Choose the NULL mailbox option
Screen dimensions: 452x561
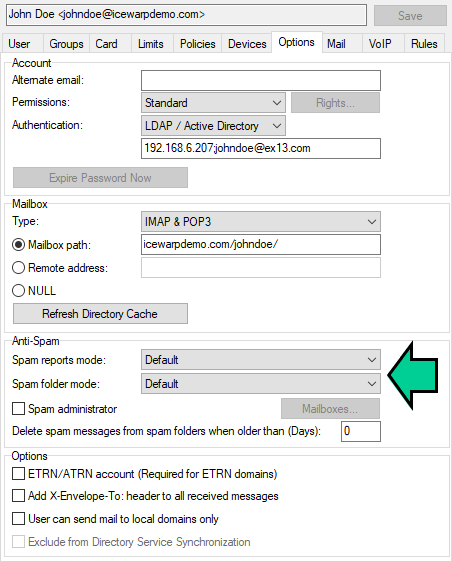(19, 291)
